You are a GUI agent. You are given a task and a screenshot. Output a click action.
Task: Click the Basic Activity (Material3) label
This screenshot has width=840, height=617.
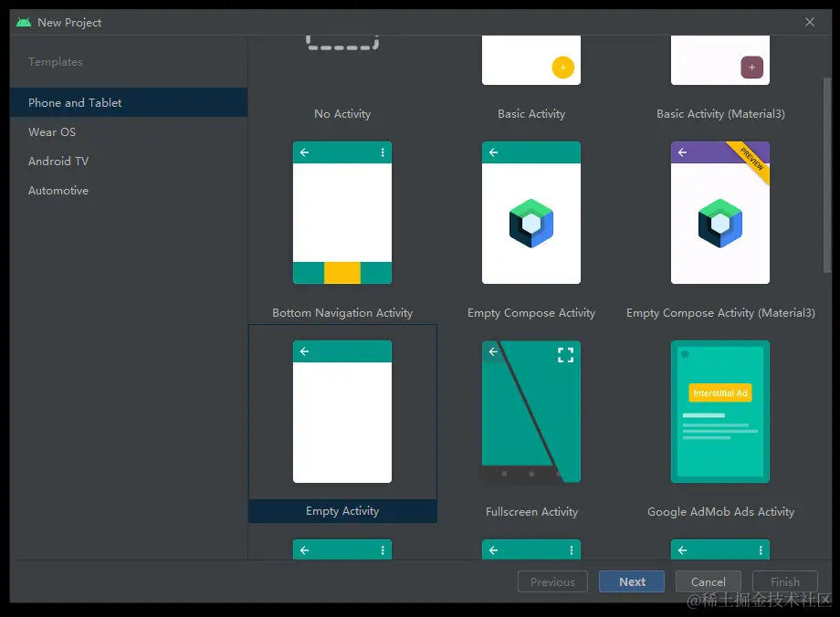coord(720,114)
